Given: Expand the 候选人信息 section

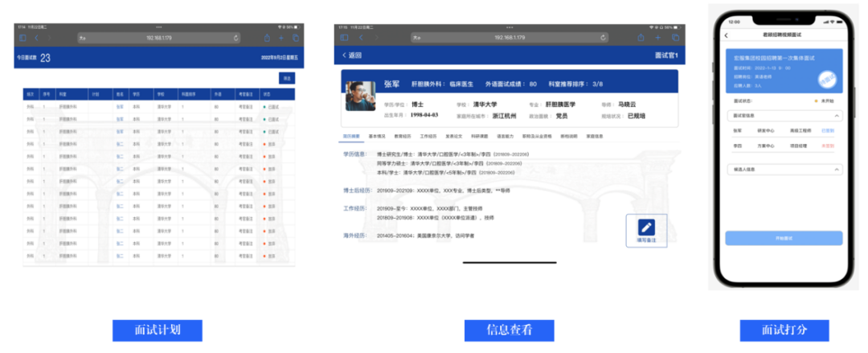Looking at the screenshot, I should point(784,170).
